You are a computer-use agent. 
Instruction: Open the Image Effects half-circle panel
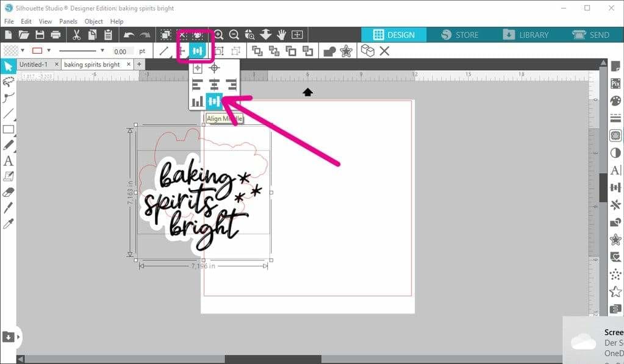click(615, 153)
